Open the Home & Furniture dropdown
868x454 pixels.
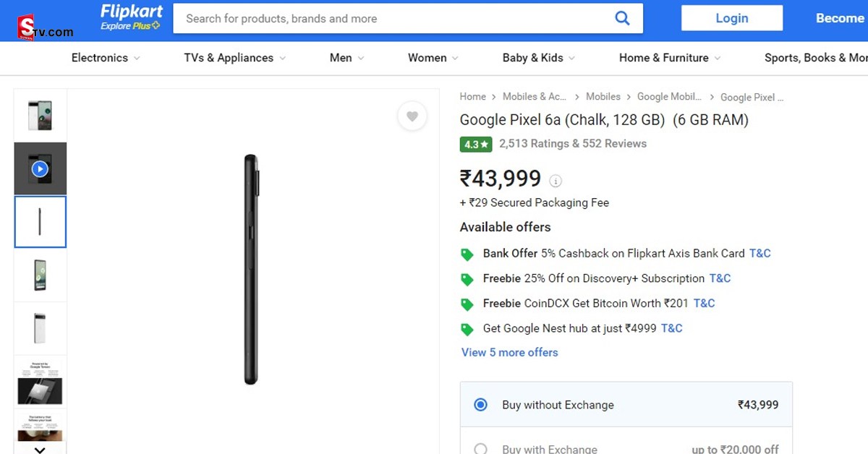670,58
